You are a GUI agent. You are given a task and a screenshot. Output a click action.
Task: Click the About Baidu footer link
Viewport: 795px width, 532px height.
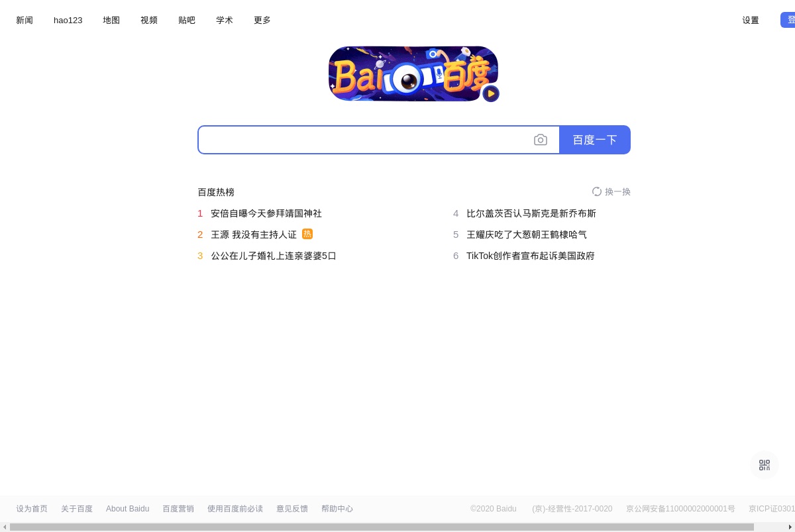[x=127, y=509]
